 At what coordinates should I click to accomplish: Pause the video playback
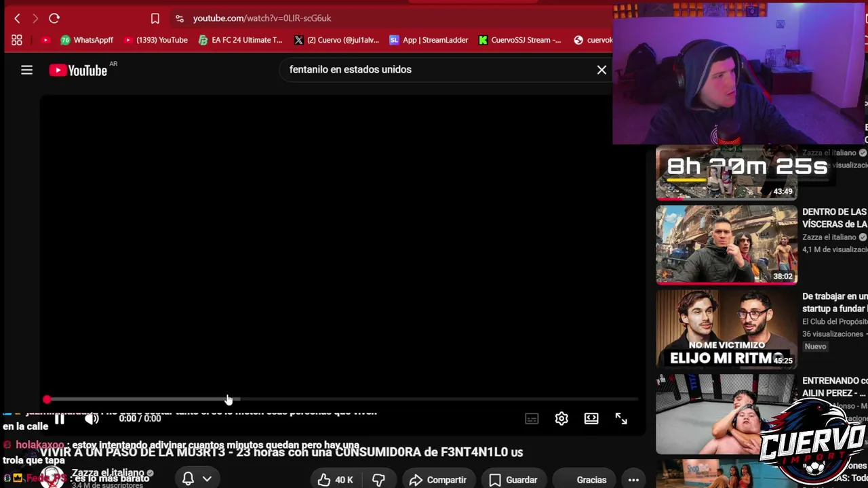coord(59,419)
